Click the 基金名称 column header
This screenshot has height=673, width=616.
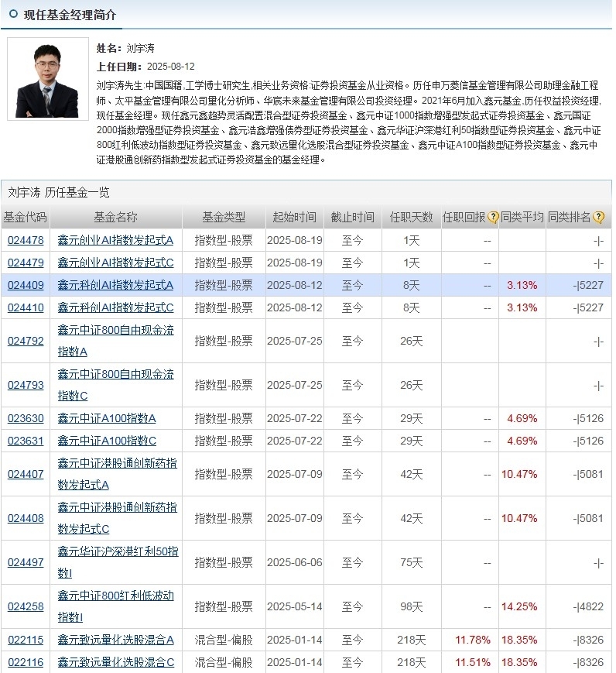[x=116, y=217]
